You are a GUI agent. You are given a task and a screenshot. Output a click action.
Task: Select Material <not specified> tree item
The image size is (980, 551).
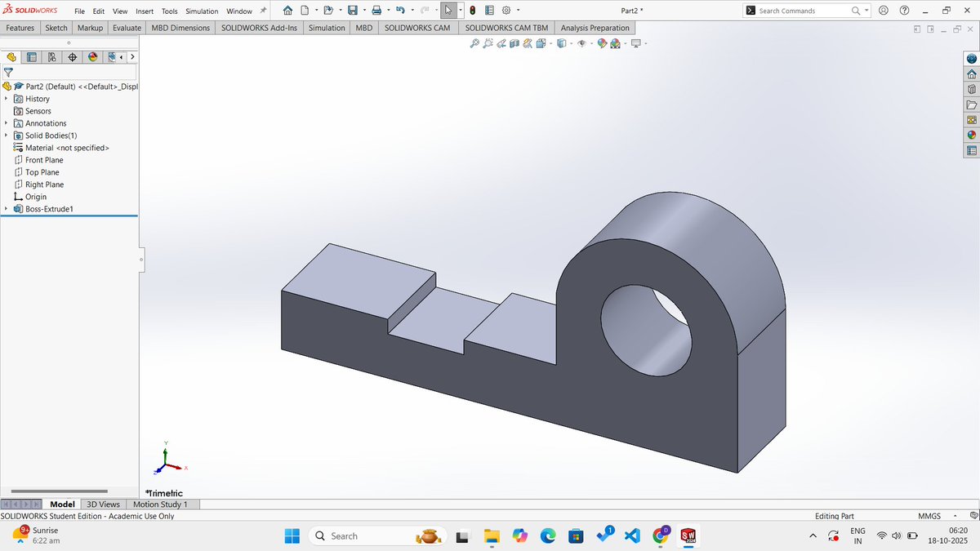click(x=61, y=148)
